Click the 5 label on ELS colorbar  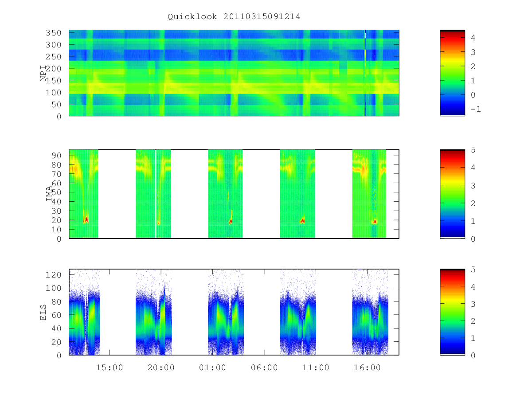pyautogui.click(x=473, y=270)
